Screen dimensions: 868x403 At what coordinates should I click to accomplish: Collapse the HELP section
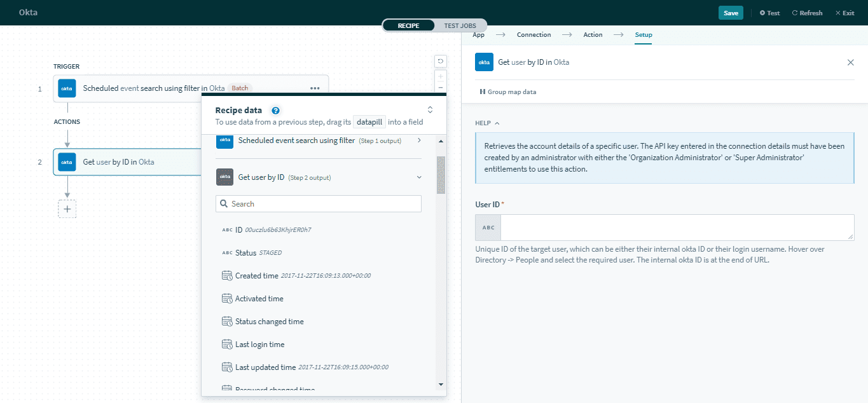[x=497, y=123]
